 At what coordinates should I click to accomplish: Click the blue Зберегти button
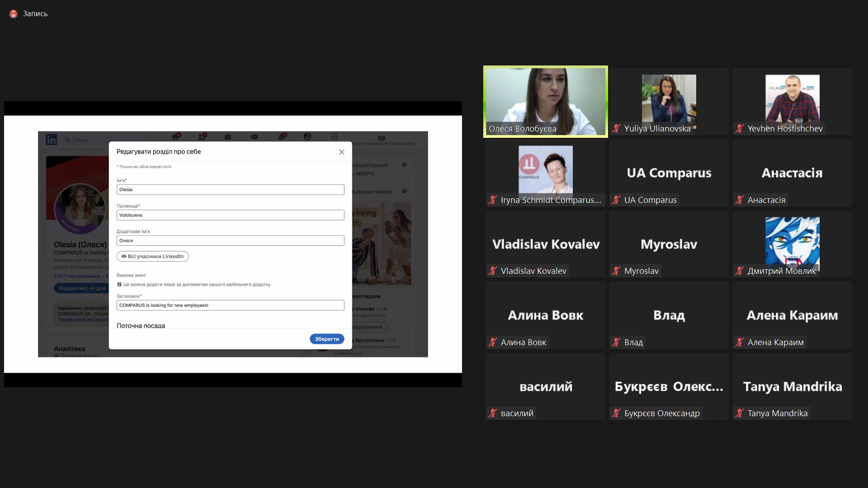(x=327, y=339)
